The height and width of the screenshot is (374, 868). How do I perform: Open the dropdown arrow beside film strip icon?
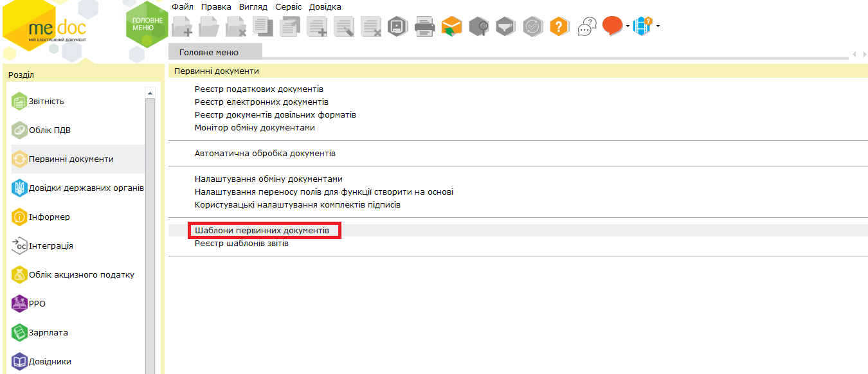pyautogui.click(x=658, y=26)
